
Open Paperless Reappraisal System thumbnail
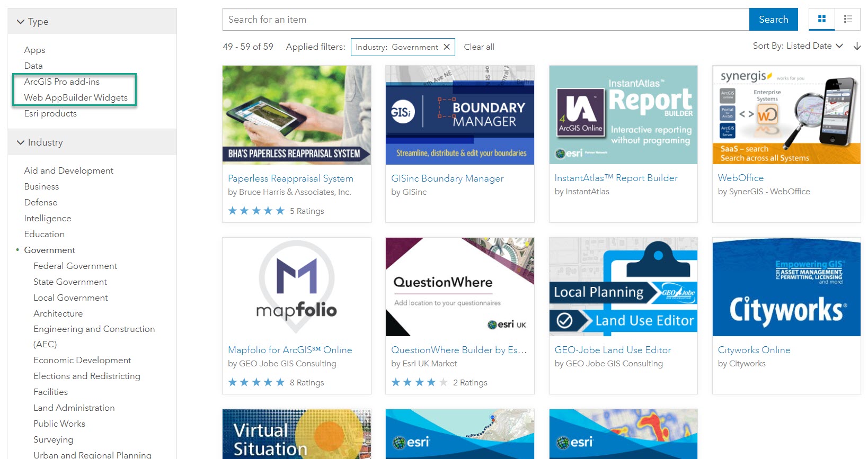coord(297,115)
